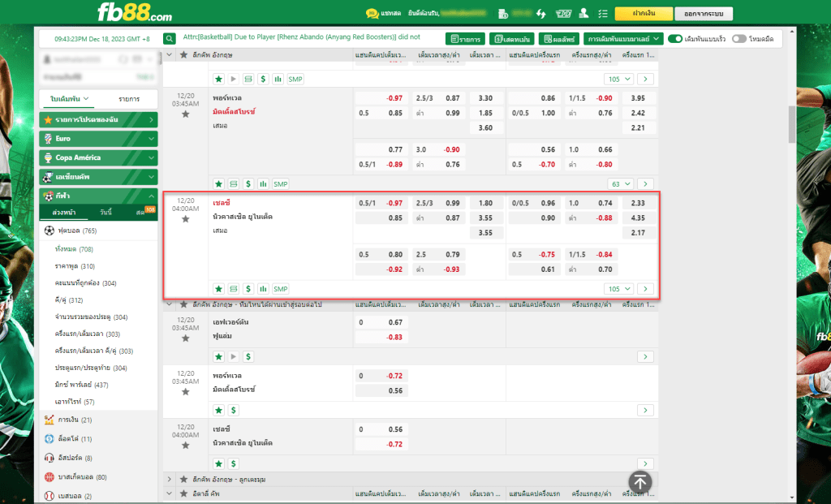Click arrow button next to 105 in เชลซี row
The width and height of the screenshot is (831, 504).
(x=645, y=289)
